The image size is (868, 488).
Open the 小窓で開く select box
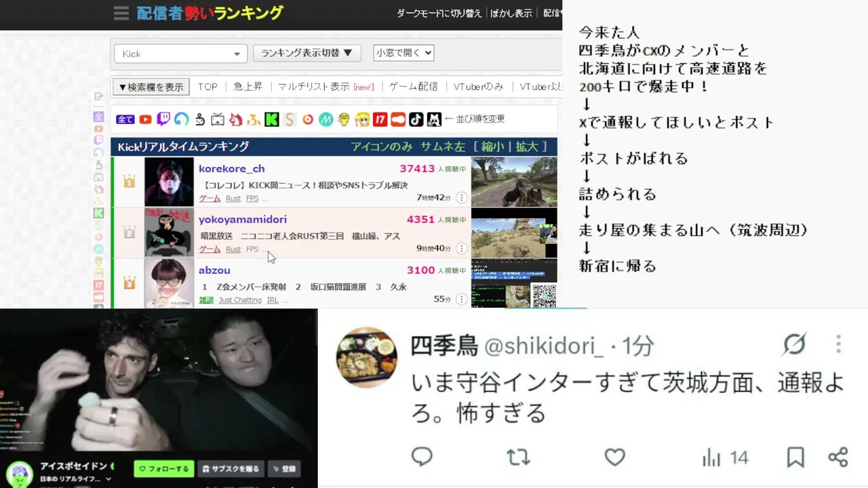tap(403, 53)
